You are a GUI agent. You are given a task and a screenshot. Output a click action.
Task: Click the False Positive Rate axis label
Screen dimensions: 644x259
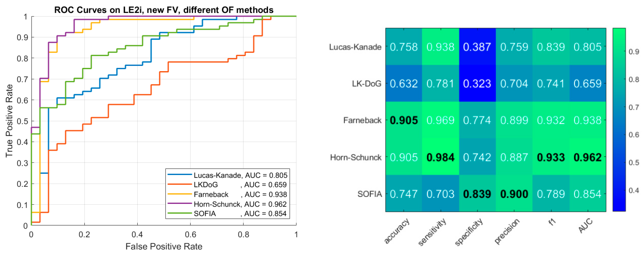pyautogui.click(x=164, y=246)
